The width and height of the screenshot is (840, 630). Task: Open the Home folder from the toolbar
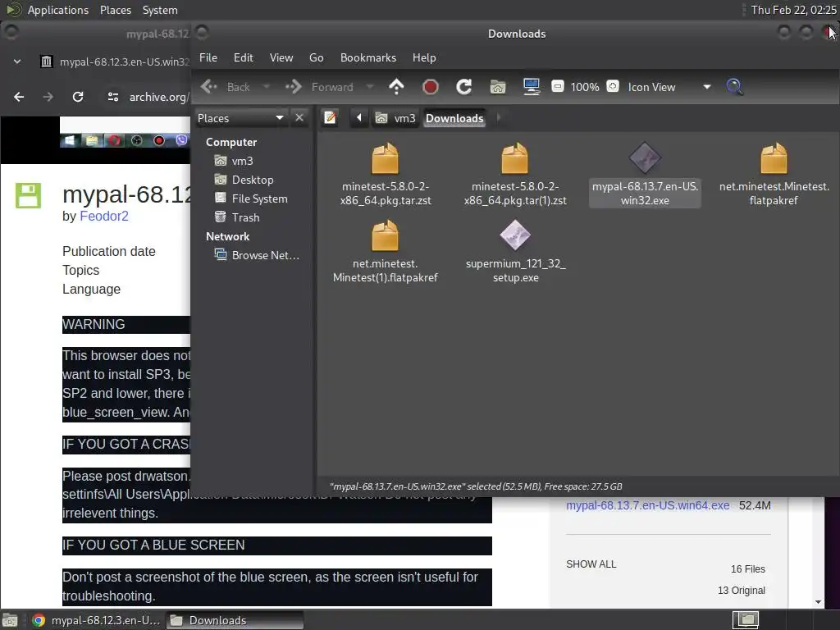pyautogui.click(x=498, y=87)
